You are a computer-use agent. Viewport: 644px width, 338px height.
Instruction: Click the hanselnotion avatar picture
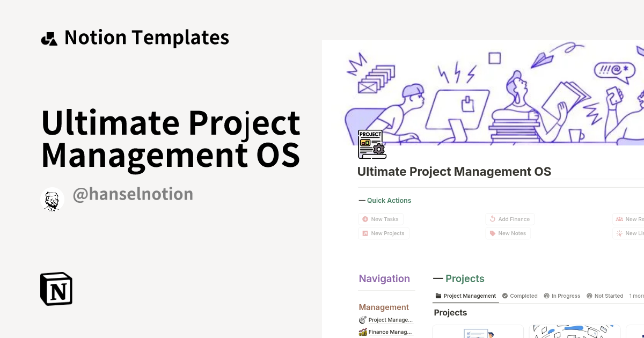coord(52,199)
